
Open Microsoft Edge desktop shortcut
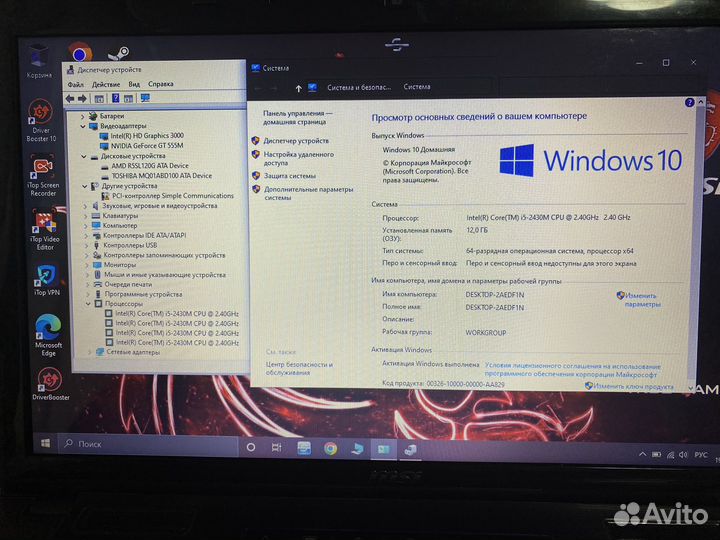(x=48, y=335)
